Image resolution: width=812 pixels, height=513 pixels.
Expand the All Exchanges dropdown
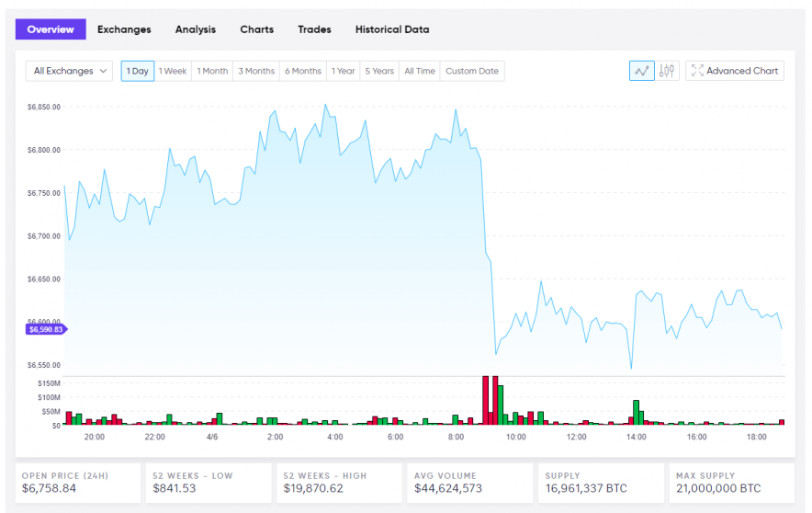69,71
